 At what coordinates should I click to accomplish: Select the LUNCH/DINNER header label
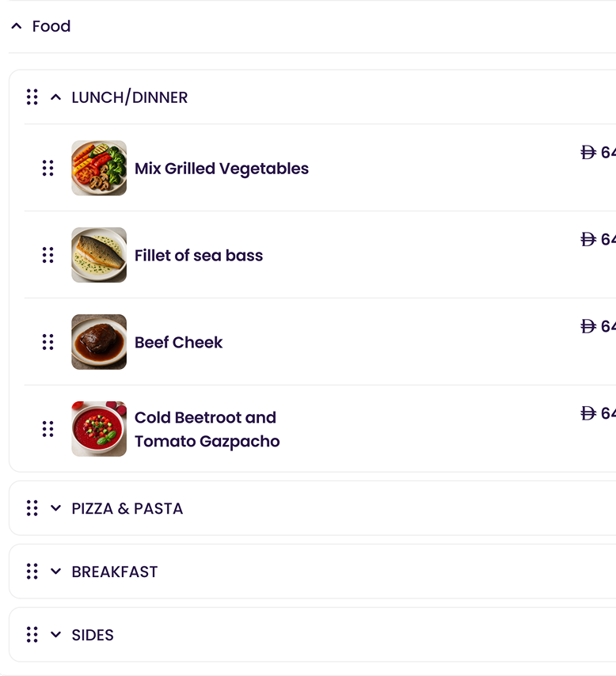tap(130, 97)
